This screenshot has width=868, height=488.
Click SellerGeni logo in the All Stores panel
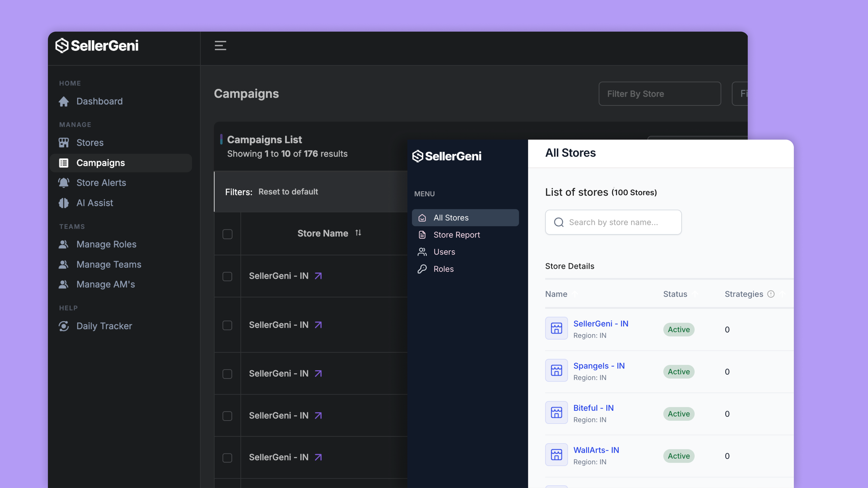tap(447, 156)
